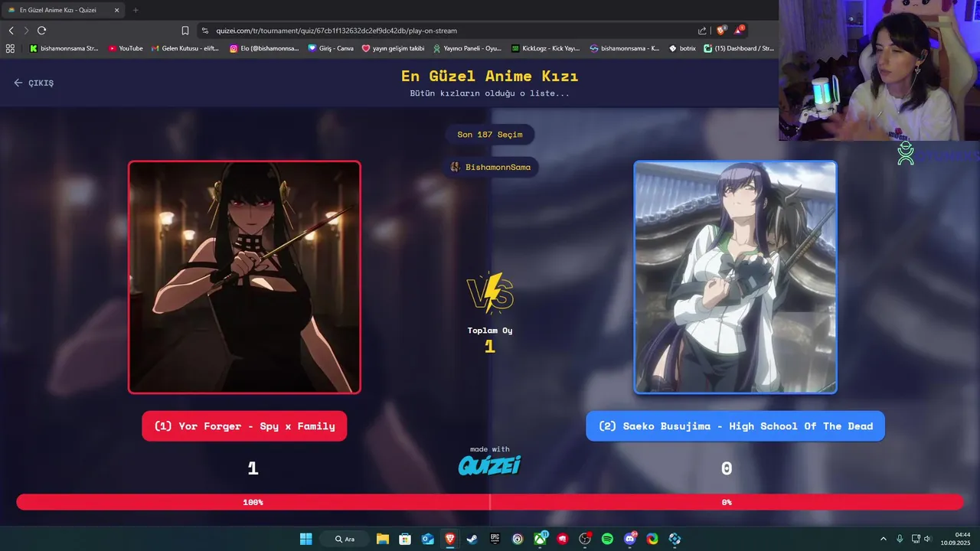980x551 pixels.
Task: Click the ÇIKIŞ exit button
Action: point(34,83)
